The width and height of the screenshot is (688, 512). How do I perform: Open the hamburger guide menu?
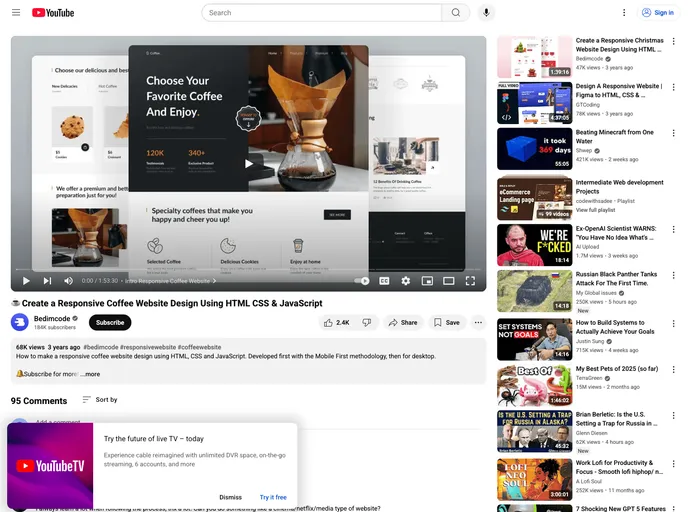(16, 13)
